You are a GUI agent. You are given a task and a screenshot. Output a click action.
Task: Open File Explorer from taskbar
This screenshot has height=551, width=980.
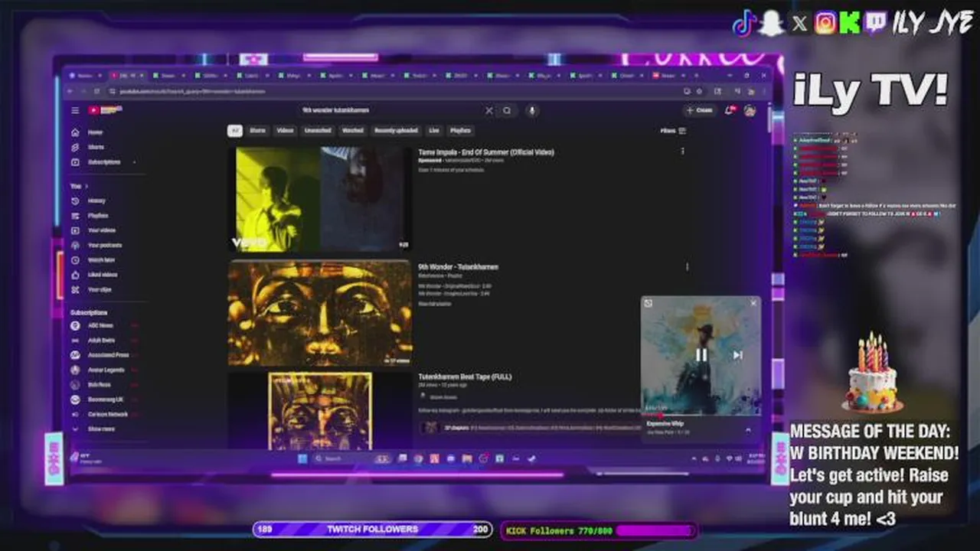(x=467, y=458)
